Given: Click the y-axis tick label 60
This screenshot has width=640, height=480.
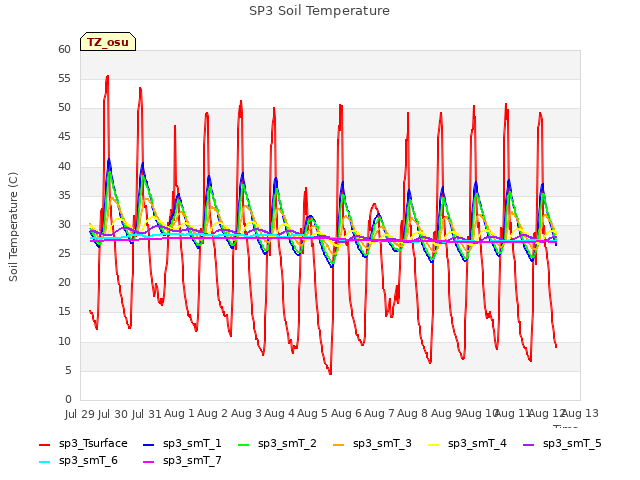Looking at the screenshot, I should [x=64, y=50].
